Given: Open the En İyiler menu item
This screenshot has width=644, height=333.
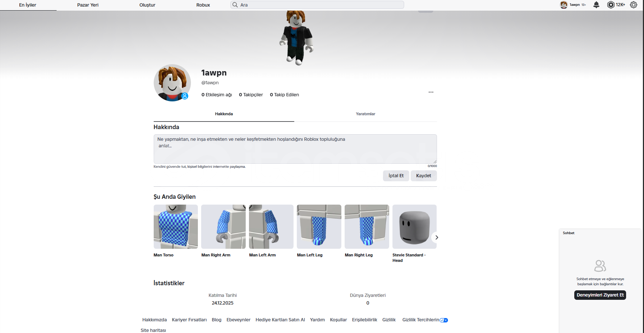Looking at the screenshot, I should [28, 5].
